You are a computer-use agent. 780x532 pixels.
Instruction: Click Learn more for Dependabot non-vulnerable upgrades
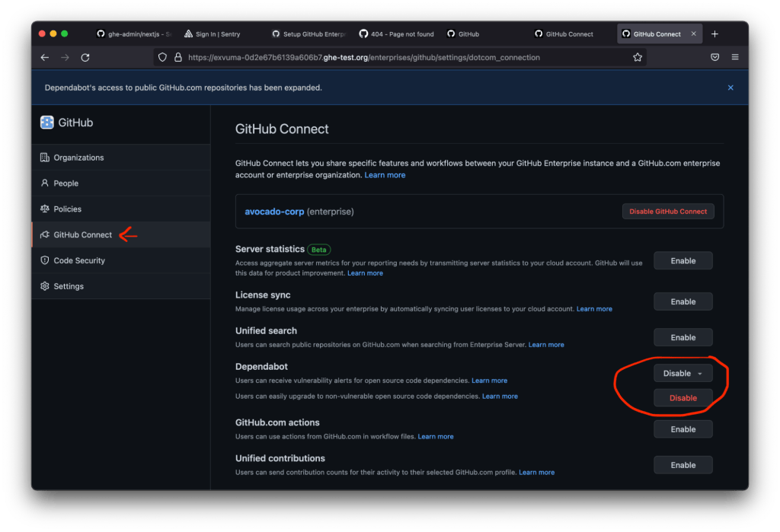[x=500, y=397]
